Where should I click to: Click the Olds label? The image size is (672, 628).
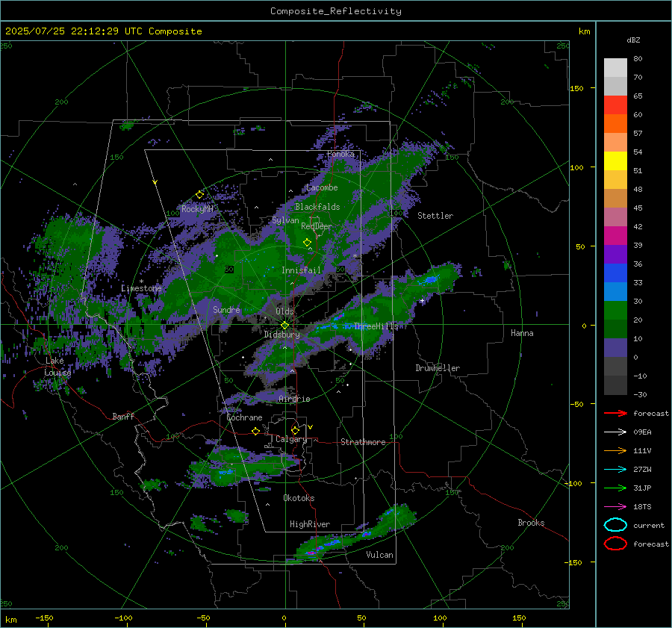(x=284, y=311)
